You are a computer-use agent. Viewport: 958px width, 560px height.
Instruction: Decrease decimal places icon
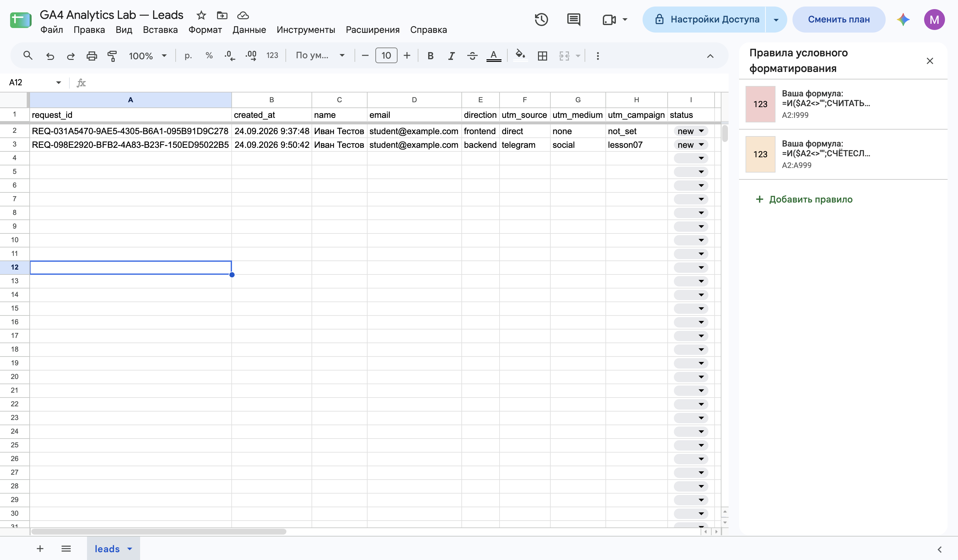[x=230, y=56]
